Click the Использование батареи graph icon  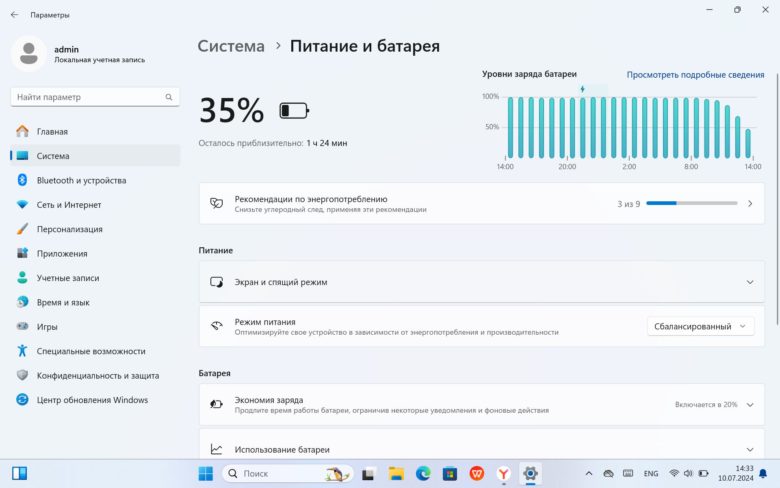pos(216,449)
